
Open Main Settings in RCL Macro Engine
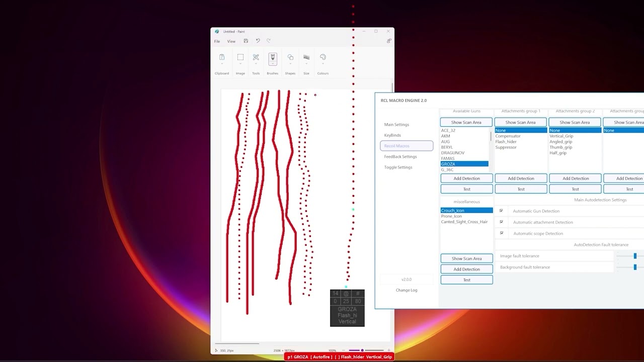pyautogui.click(x=396, y=125)
